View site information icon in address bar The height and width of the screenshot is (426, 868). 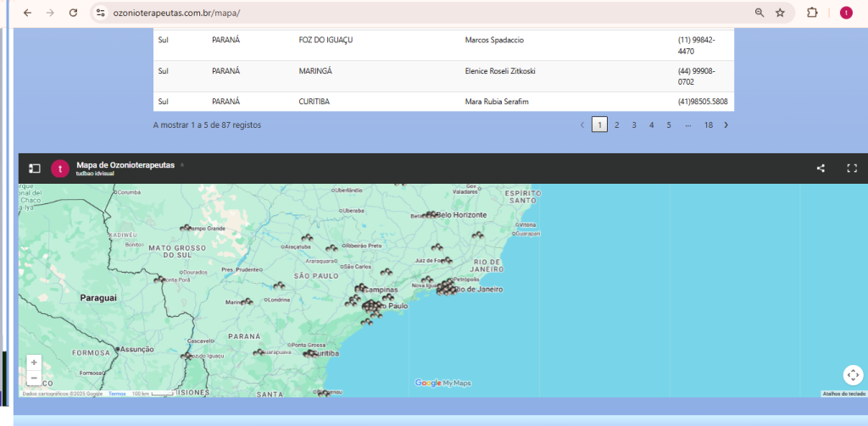coord(100,13)
